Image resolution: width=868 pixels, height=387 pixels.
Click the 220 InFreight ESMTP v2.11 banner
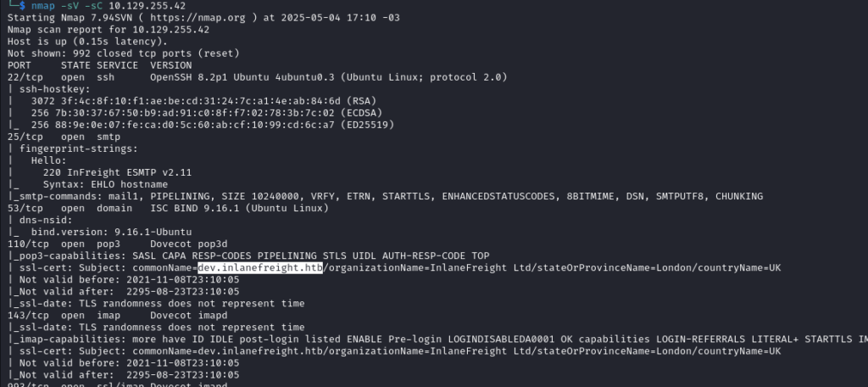click(x=117, y=172)
